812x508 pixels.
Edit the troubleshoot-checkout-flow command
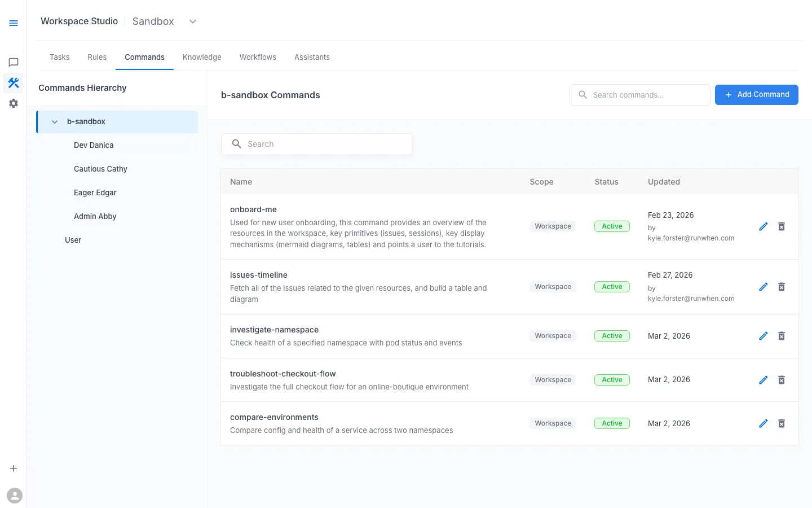763,380
